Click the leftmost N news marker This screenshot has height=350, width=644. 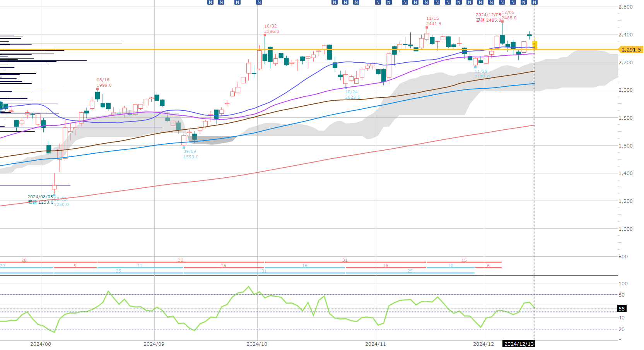click(210, 2)
